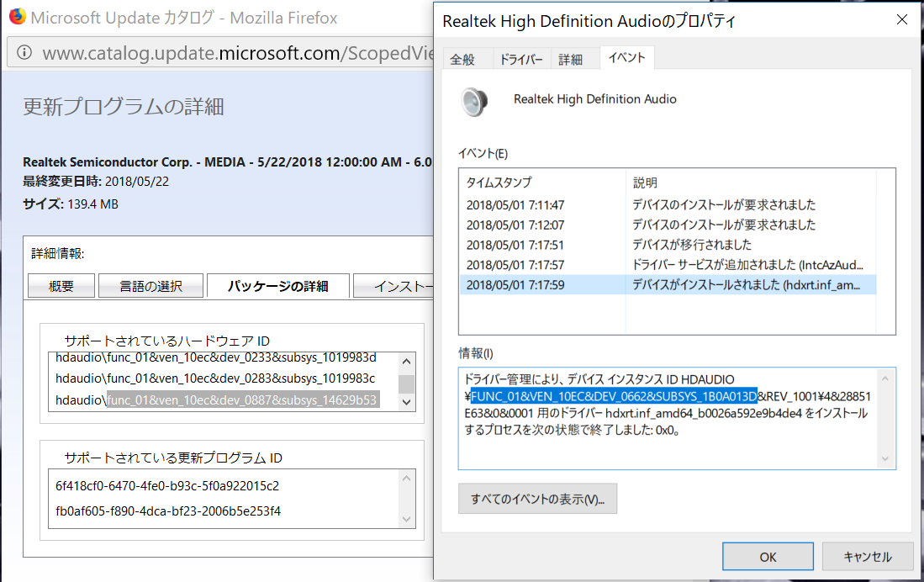
Task: Click down arrow of update ID list scrollbar
Action: (406, 519)
